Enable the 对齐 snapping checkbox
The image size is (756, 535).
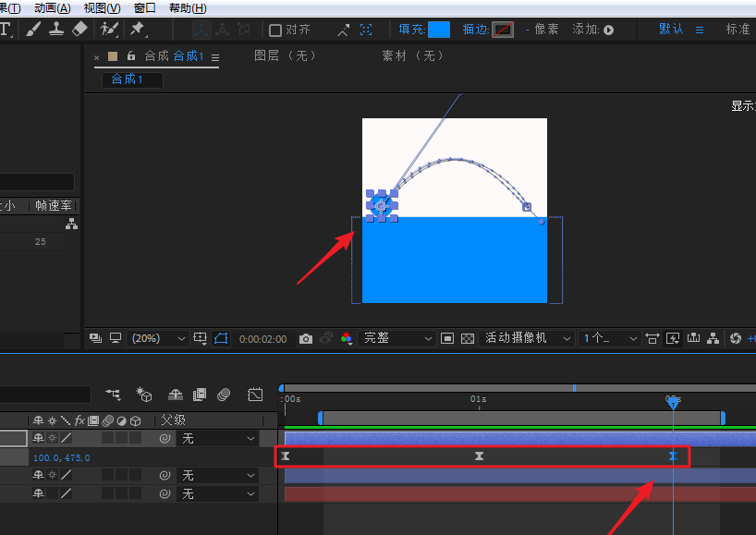(x=275, y=30)
